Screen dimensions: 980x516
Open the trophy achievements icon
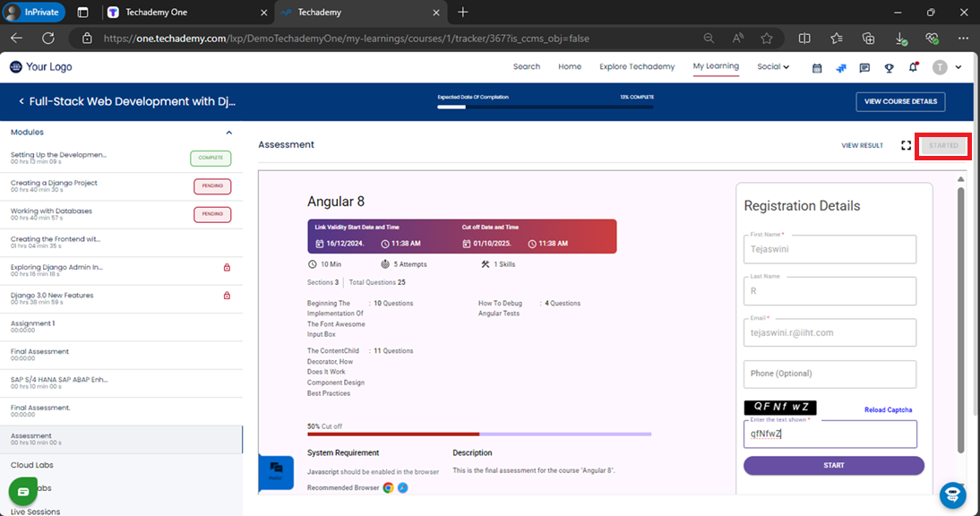[889, 67]
